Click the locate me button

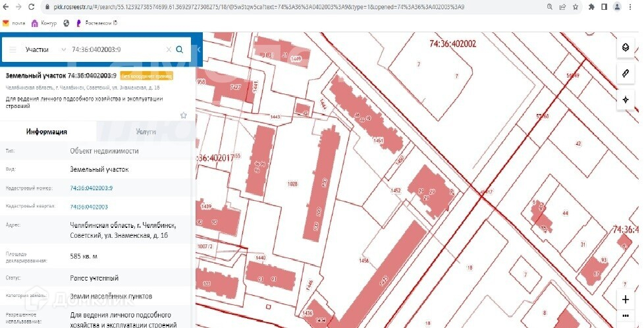pos(625,99)
